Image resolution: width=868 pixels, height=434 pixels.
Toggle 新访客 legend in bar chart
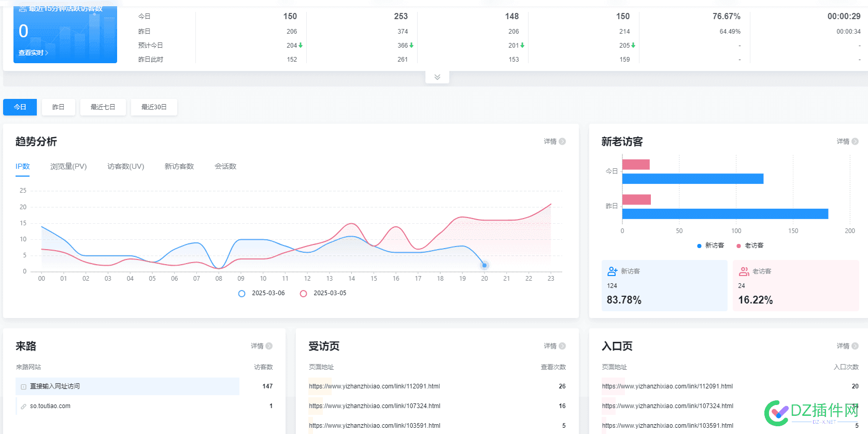click(x=710, y=245)
